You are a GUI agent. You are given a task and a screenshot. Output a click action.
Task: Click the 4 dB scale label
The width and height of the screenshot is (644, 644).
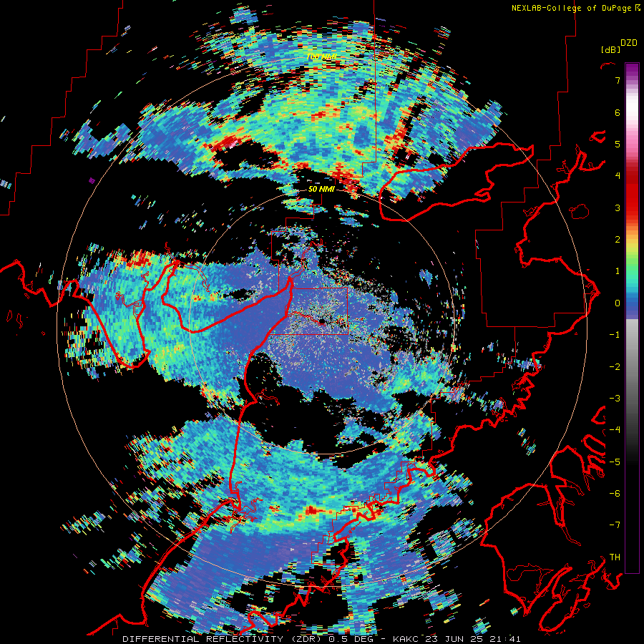point(618,176)
